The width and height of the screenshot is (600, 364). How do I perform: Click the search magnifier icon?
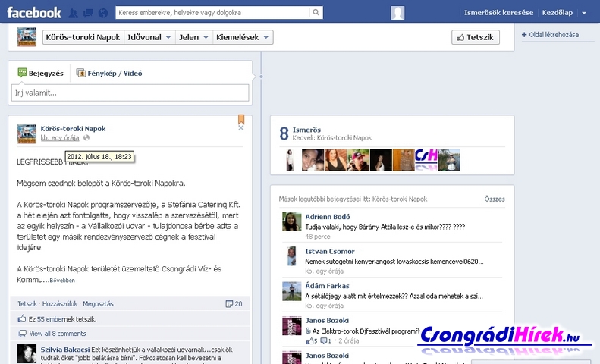pos(316,12)
